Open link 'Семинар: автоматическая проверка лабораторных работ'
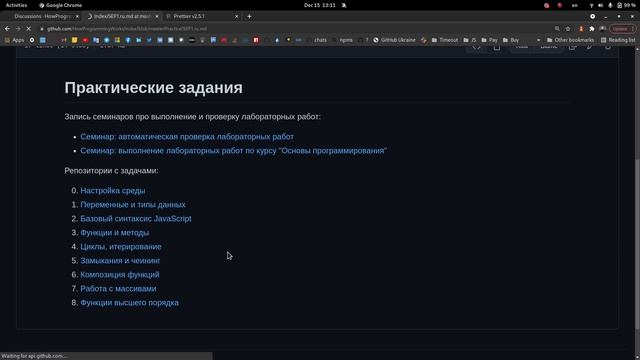 (x=187, y=137)
